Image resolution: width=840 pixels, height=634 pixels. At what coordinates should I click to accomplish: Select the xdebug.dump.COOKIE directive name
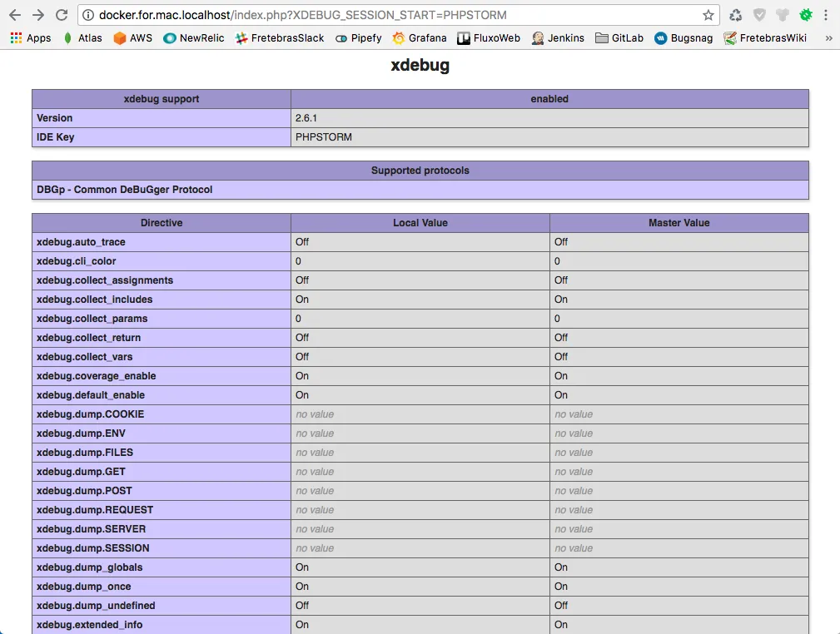pos(91,414)
